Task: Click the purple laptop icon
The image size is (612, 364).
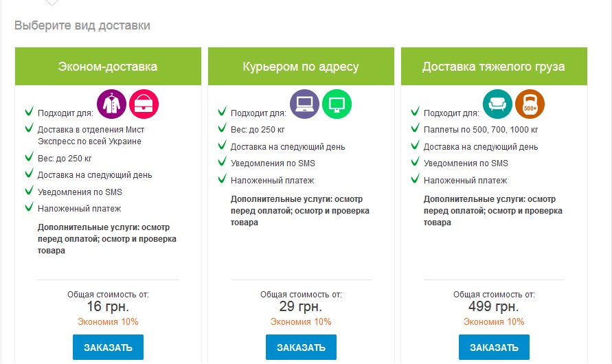Action: [304, 104]
